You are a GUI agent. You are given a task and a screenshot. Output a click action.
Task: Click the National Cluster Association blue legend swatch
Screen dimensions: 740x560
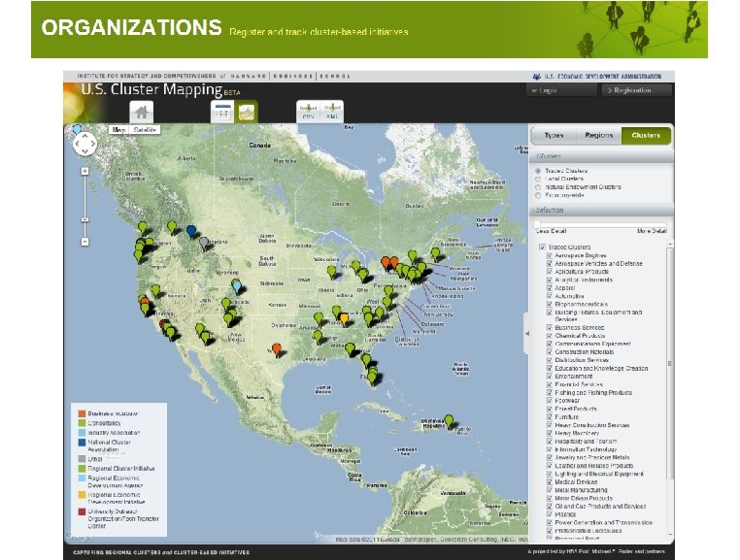coord(82,443)
